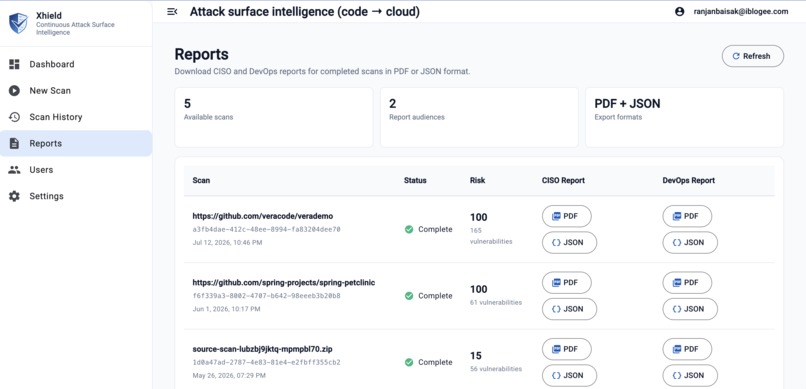Screen dimensions: 806x389
Task: Click the Dashboard grid icon
Action: 14,64
